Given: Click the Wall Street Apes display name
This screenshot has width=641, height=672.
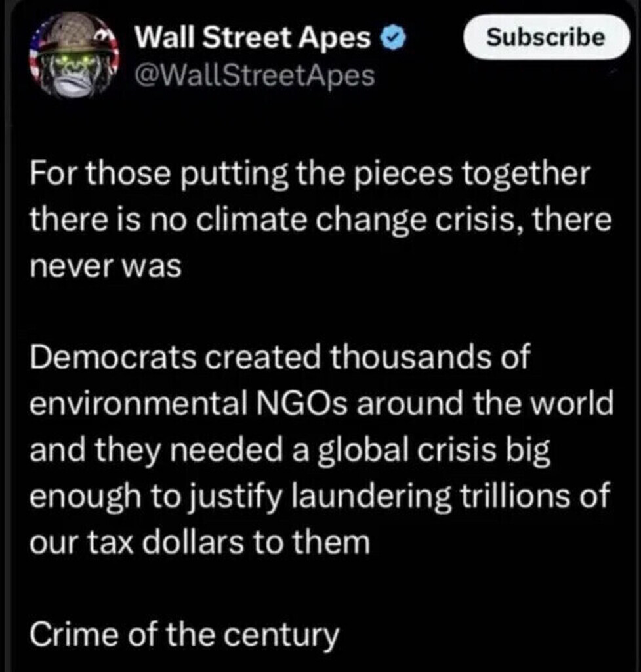Looking at the screenshot, I should (x=253, y=39).
